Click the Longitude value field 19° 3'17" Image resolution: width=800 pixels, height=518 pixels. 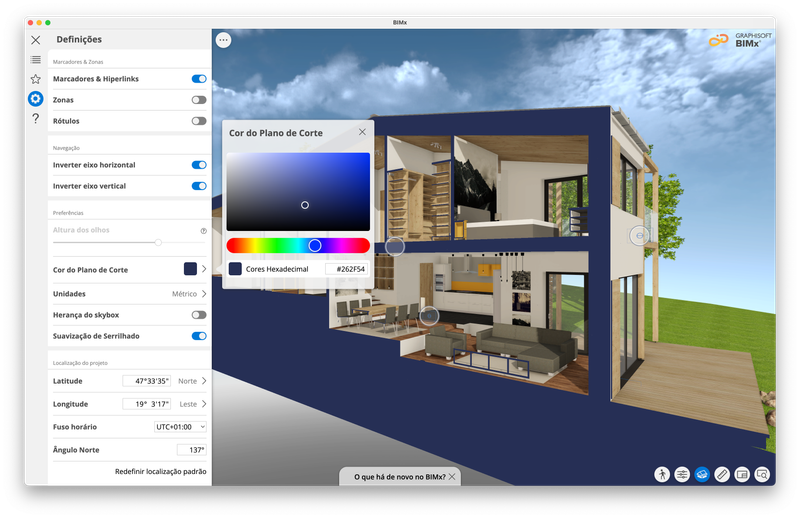[x=146, y=404]
